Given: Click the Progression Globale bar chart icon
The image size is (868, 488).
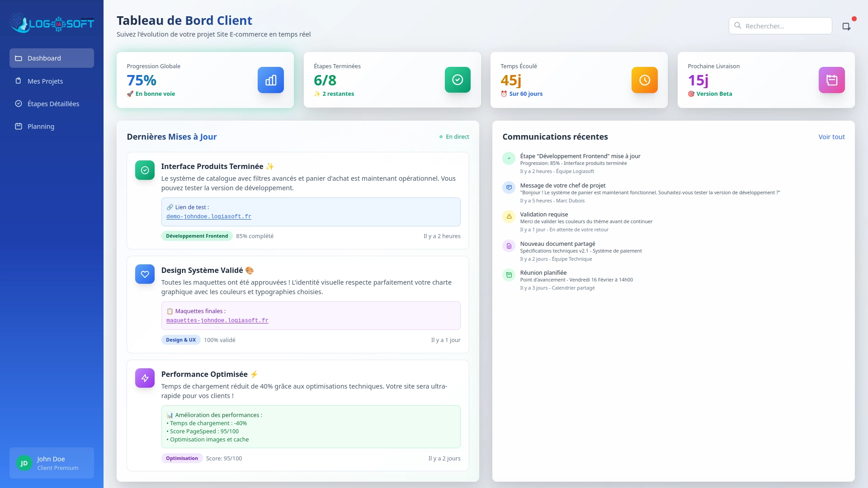Looking at the screenshot, I should 270,80.
